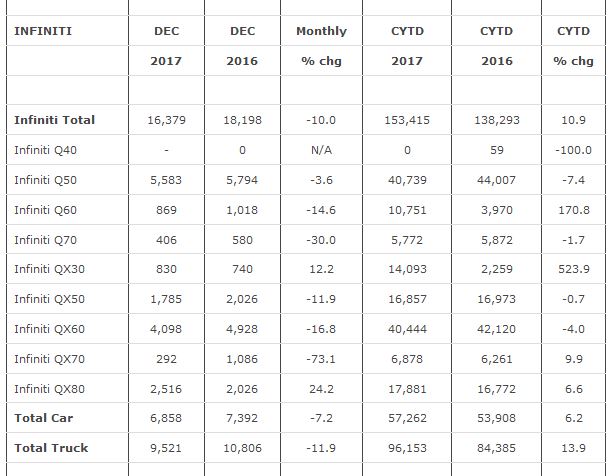Click the Infiniti Q50 row label
This screenshot has height=476, width=613.
point(51,180)
